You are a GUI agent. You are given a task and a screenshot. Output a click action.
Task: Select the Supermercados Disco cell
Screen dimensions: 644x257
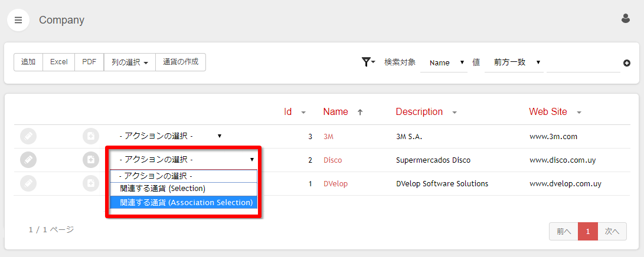coord(433,160)
